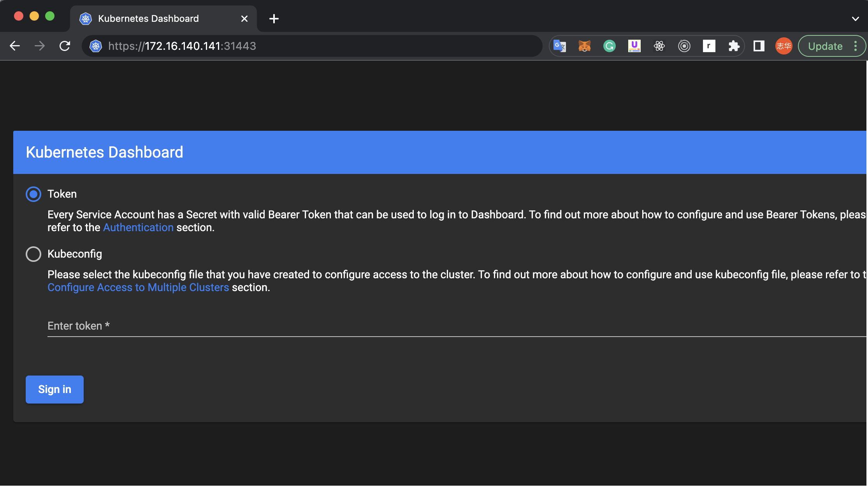Click the Update button in toolbar
Screen dimensions: 868x488
[825, 46]
